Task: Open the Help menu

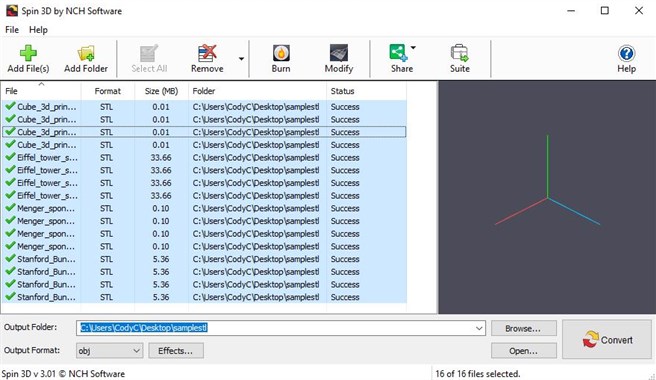Action: click(x=38, y=30)
